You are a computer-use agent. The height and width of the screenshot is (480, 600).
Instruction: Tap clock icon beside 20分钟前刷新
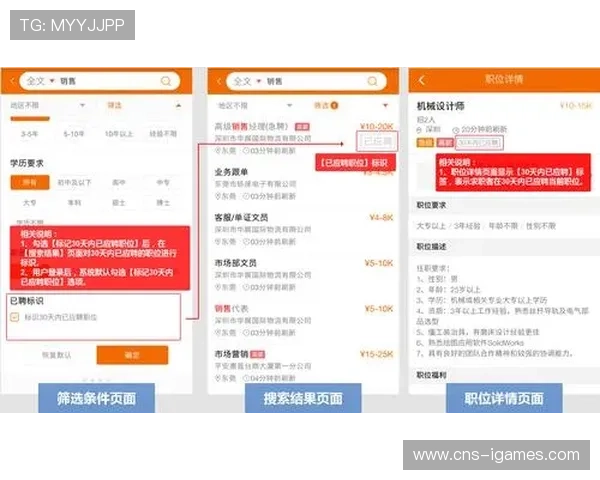(x=455, y=130)
